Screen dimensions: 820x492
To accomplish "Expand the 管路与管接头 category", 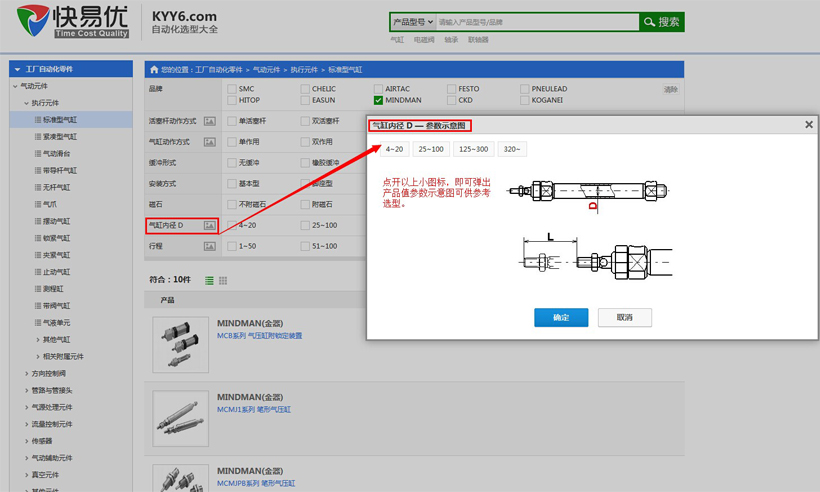I will pos(26,391).
